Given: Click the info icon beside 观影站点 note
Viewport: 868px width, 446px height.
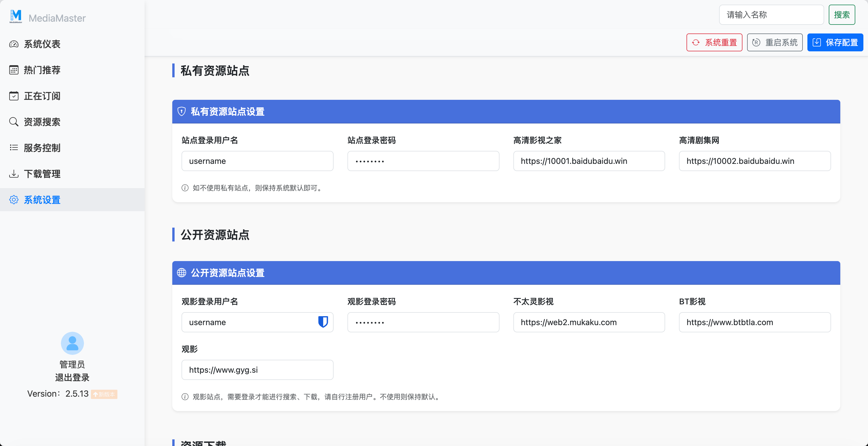Looking at the screenshot, I should [x=185, y=397].
